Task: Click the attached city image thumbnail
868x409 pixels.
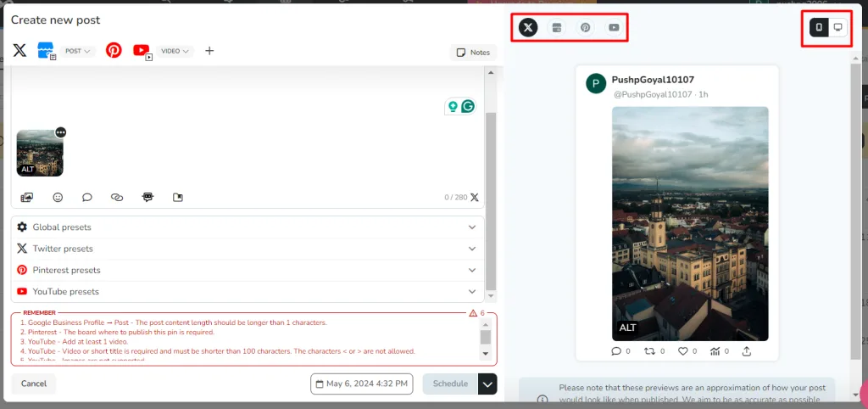Action: (x=40, y=153)
